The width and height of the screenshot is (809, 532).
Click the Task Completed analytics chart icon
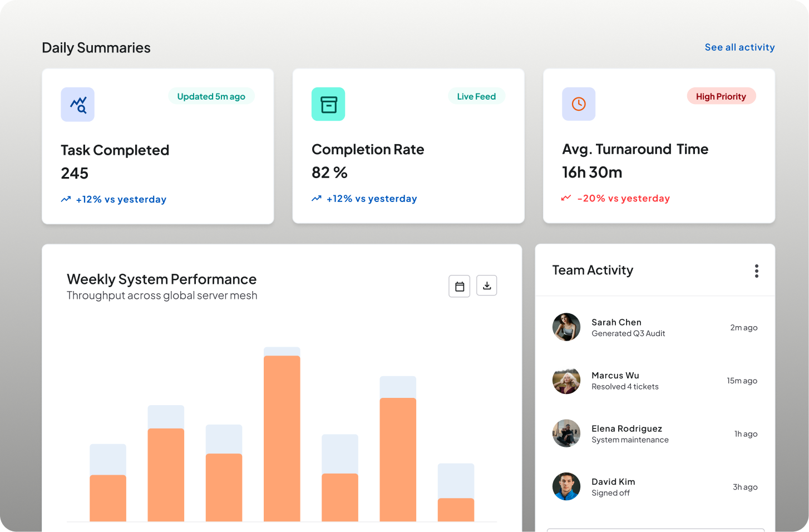pos(78,105)
